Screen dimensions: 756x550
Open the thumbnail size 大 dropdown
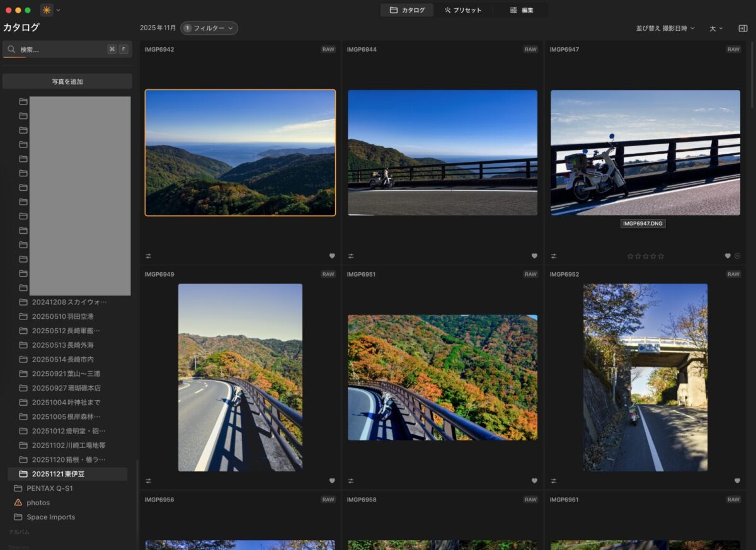point(716,28)
